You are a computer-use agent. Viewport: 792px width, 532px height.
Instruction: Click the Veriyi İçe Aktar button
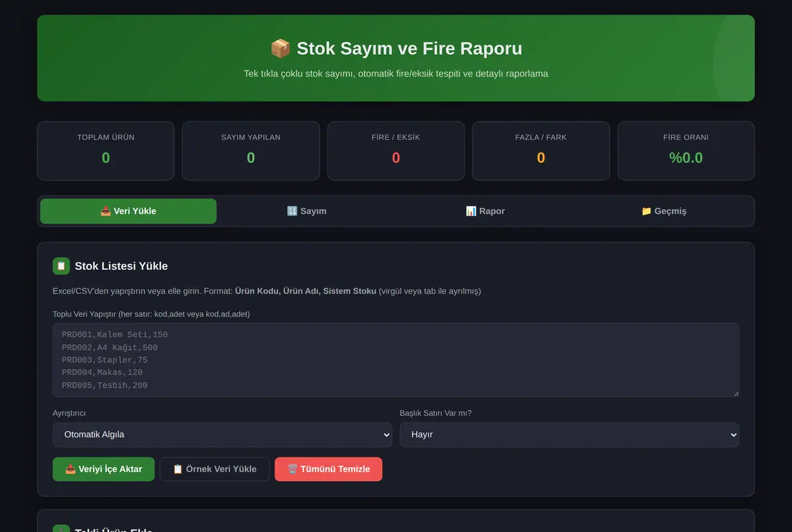click(x=104, y=469)
